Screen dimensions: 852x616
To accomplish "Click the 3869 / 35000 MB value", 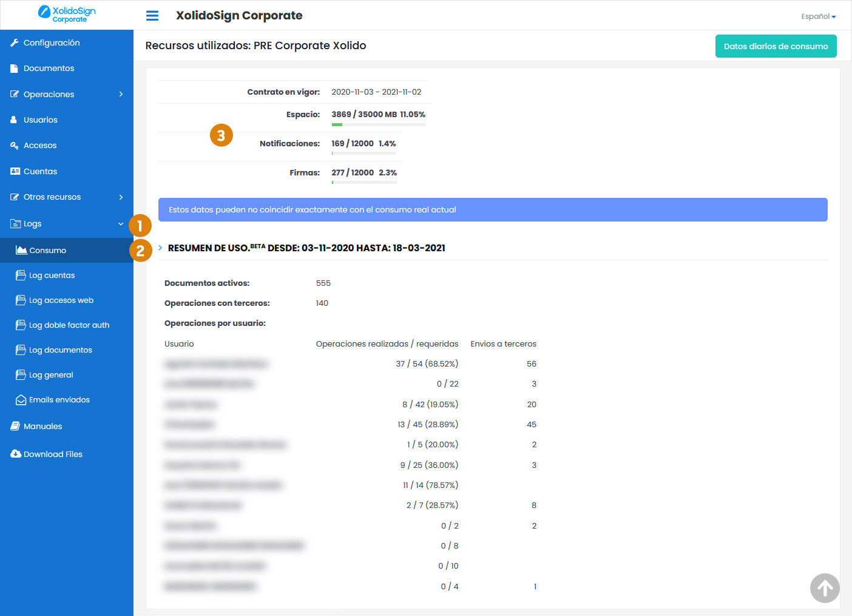I will (x=364, y=114).
